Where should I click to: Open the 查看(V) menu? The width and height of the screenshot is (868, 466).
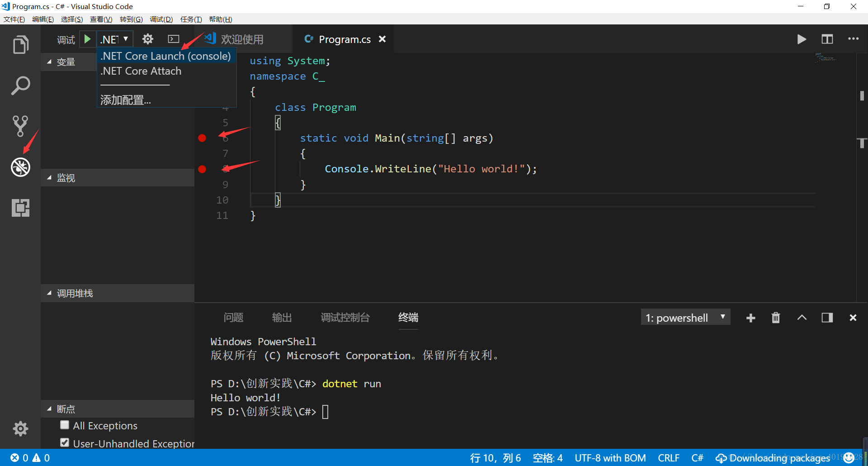click(x=101, y=19)
